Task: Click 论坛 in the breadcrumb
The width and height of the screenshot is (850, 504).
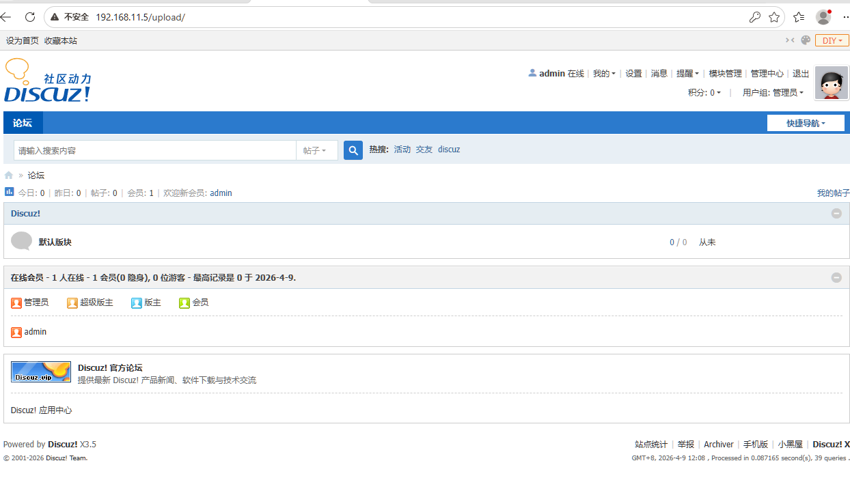Action: pos(36,176)
